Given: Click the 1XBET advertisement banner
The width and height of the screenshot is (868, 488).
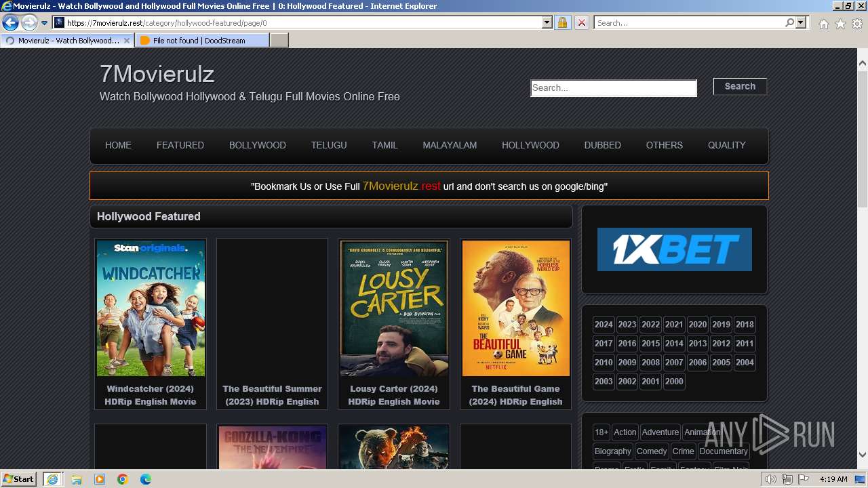Looking at the screenshot, I should [675, 249].
